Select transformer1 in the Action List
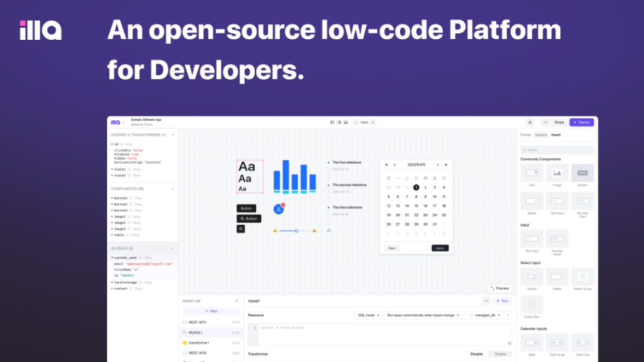The height and width of the screenshot is (362, 644). [x=211, y=343]
